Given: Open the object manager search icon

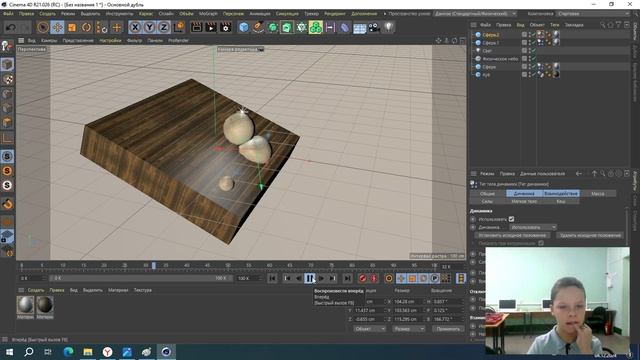Looking at the screenshot, I should coord(603,25).
